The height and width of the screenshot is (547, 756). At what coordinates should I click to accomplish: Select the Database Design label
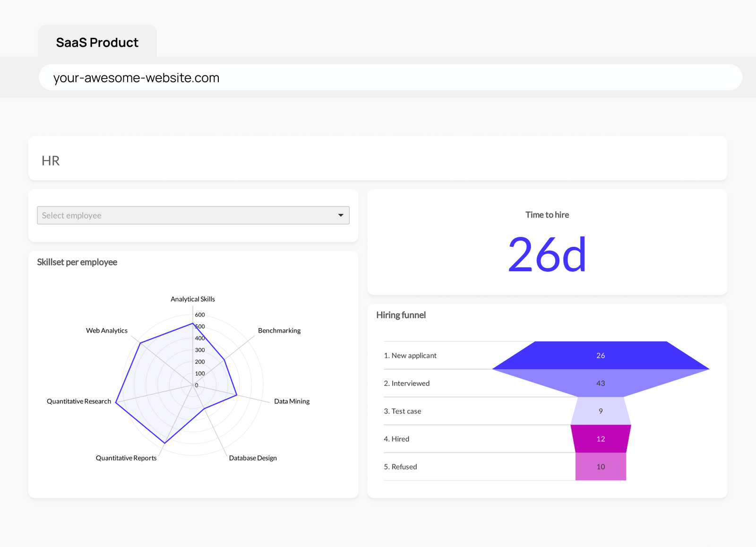pos(253,458)
